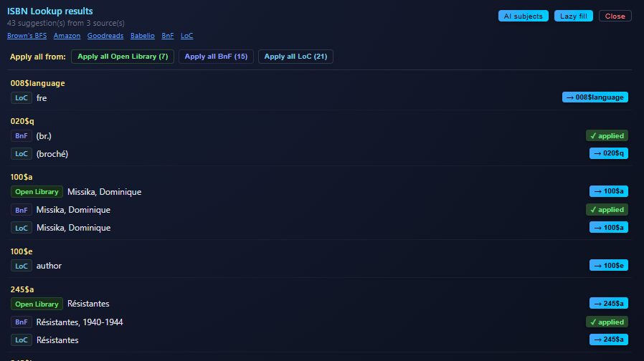Apply Open Library Missika, Dominique to 100$a
The image size is (644, 361).
[x=609, y=191]
